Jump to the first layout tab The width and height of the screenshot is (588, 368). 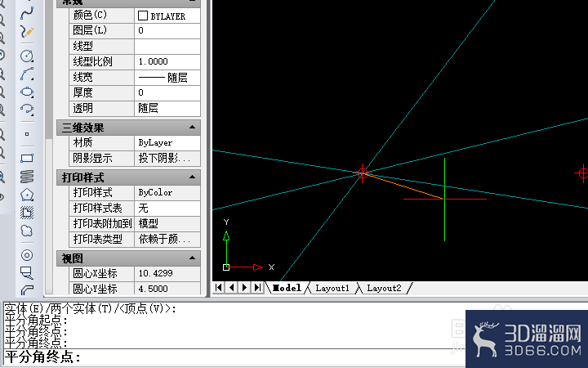click(219, 288)
